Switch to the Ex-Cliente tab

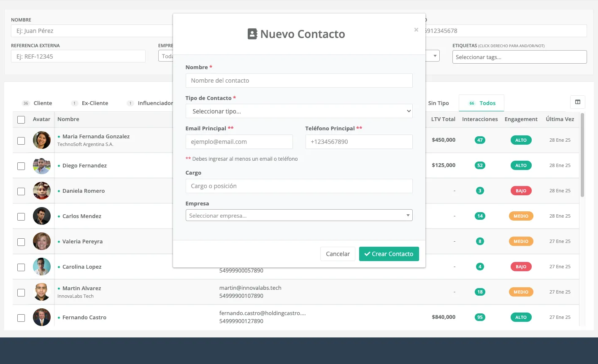(90, 103)
